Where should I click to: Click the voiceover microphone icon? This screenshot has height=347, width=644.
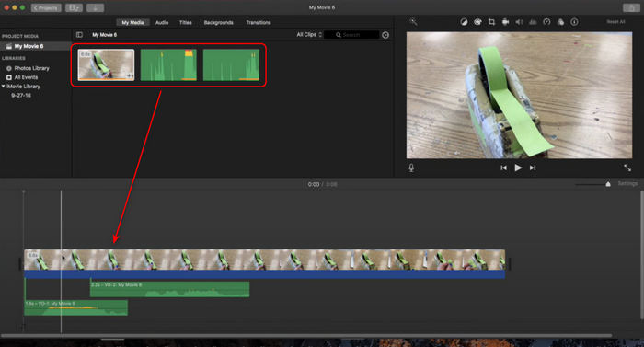click(411, 168)
